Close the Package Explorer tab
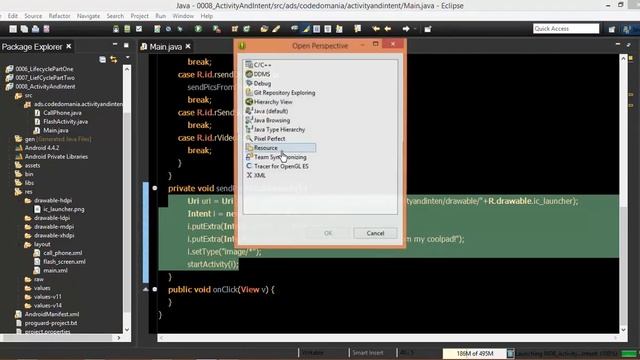The image size is (640, 360). (69, 47)
